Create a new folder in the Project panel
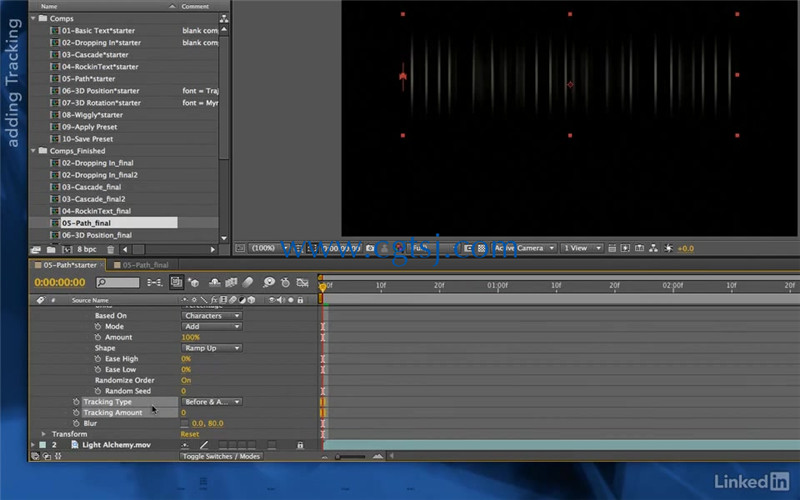This screenshot has height=500, width=800. tap(51, 249)
